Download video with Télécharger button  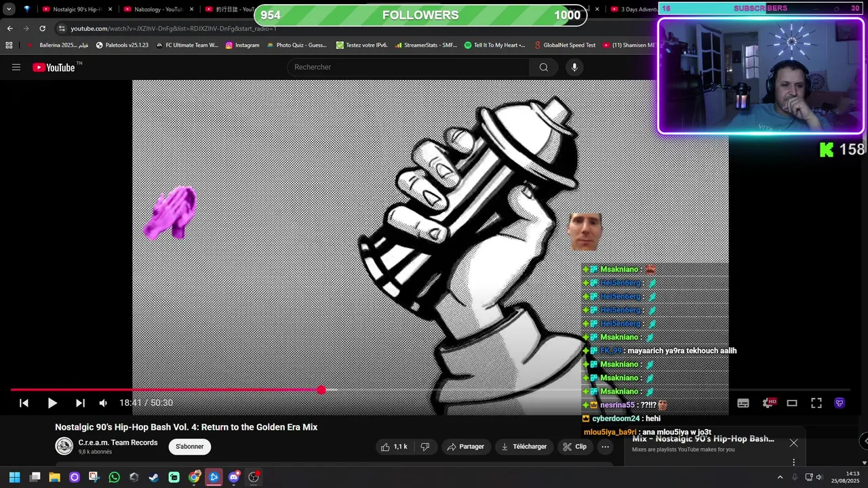[524, 447]
